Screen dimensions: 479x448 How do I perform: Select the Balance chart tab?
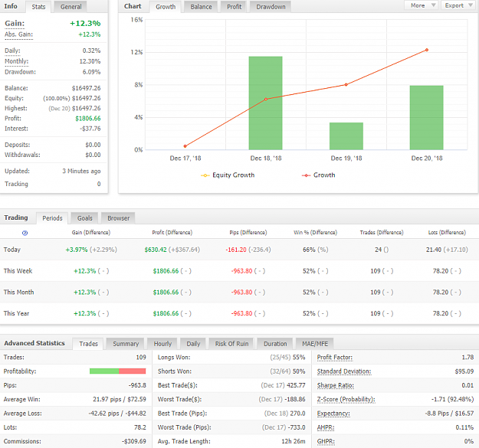tap(201, 7)
